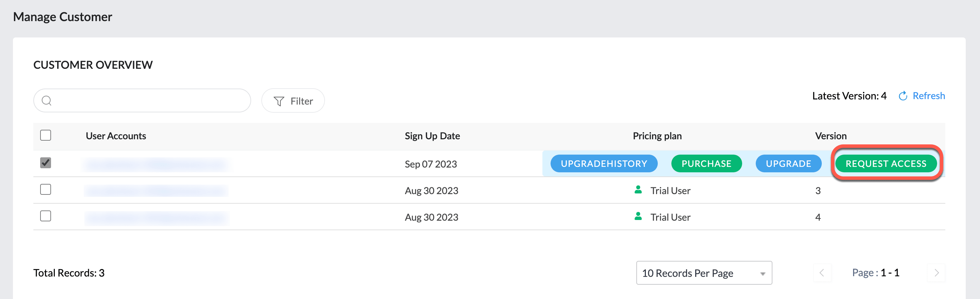
Task: Go to previous page arrow
Action: coord(822,273)
